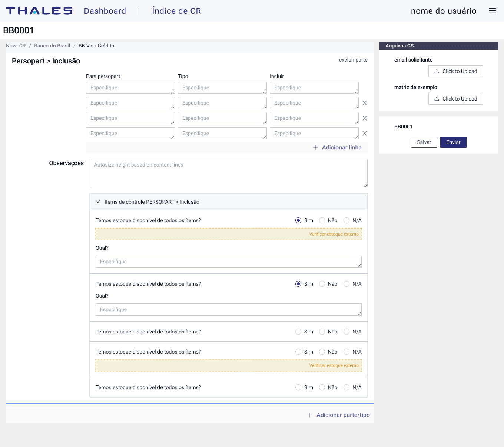The width and height of the screenshot is (504, 447).
Task: Click the BB0001 page title
Action: coord(19,30)
